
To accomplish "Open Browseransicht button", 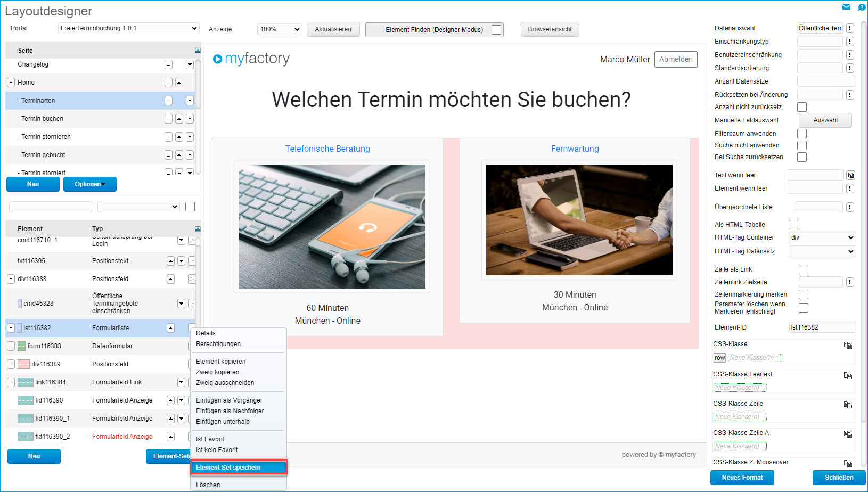I will pyautogui.click(x=550, y=29).
